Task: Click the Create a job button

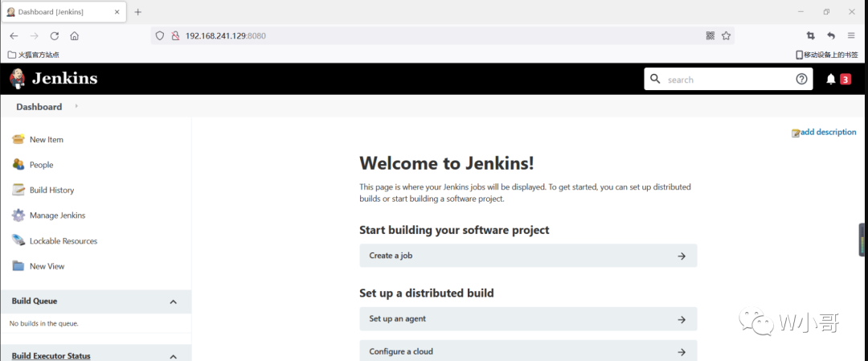Action: pyautogui.click(x=528, y=256)
